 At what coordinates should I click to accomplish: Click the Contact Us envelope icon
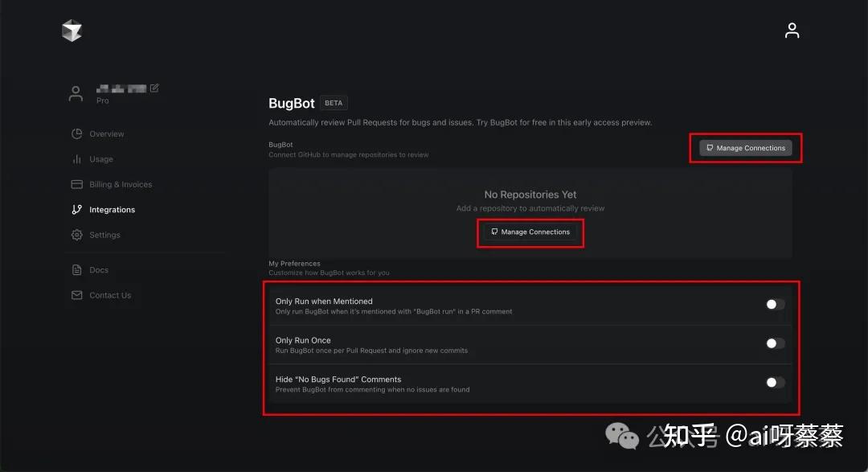[x=77, y=295]
